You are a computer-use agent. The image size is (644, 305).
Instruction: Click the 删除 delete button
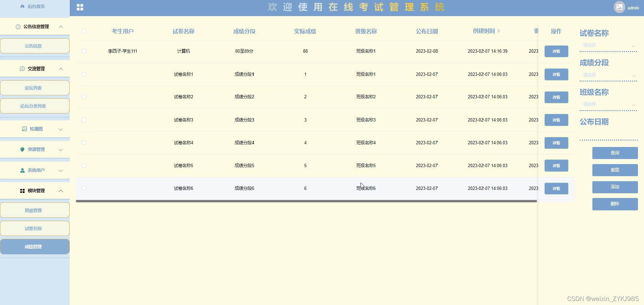tap(615, 204)
